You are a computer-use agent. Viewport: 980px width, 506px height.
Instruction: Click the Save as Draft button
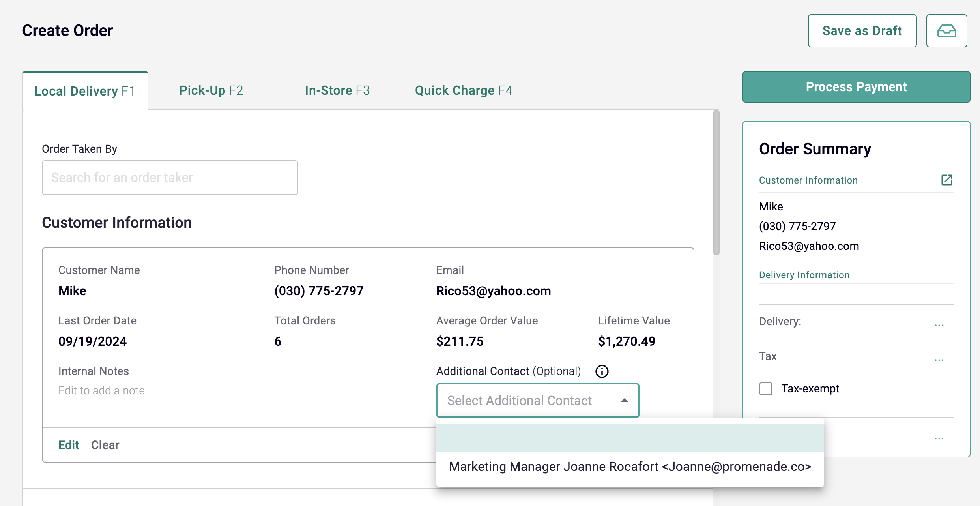coord(862,31)
